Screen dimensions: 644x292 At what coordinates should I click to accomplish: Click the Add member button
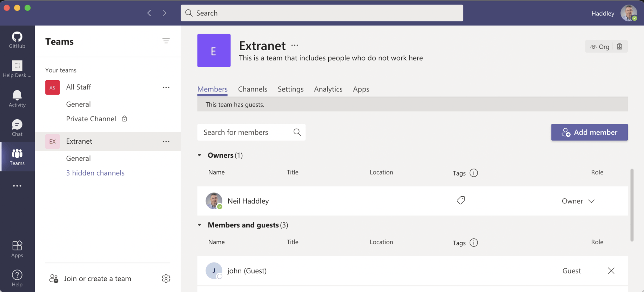[x=589, y=132]
